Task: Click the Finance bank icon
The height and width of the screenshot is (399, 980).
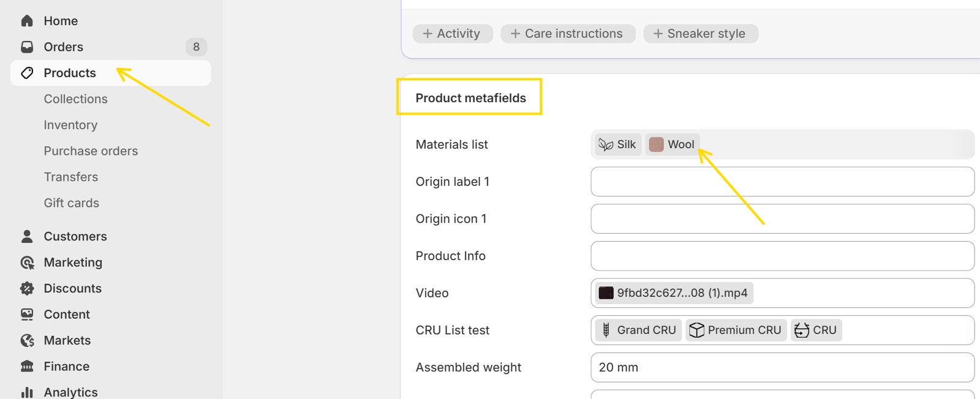Action: coord(27,367)
